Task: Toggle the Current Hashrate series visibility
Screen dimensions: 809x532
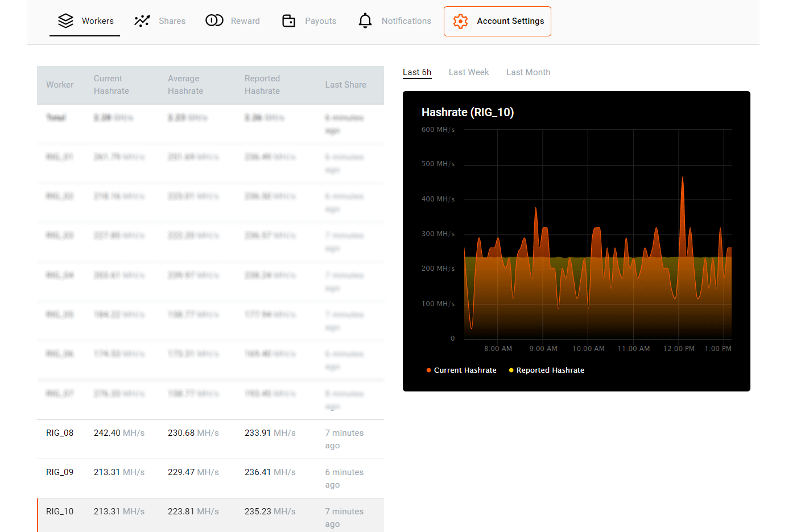Action: coord(461,370)
